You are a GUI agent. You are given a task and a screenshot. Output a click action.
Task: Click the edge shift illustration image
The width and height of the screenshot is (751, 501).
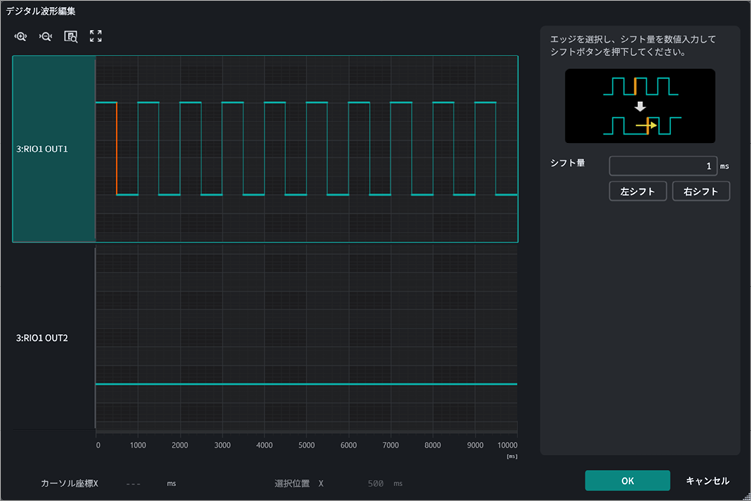pyautogui.click(x=640, y=106)
